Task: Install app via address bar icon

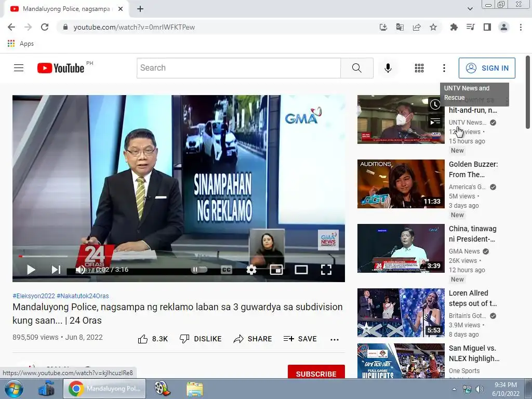Action: pyautogui.click(x=383, y=27)
